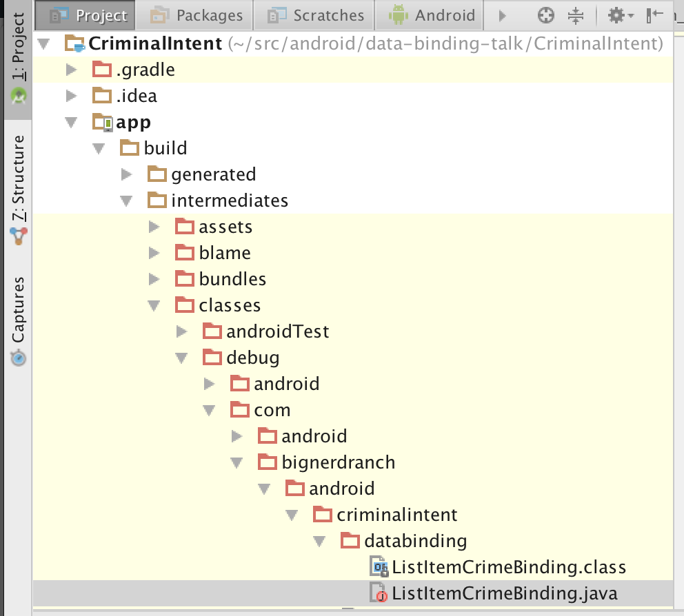This screenshot has height=616, width=684.
Task: Collapse the criminalintent folder
Action: 292,515
